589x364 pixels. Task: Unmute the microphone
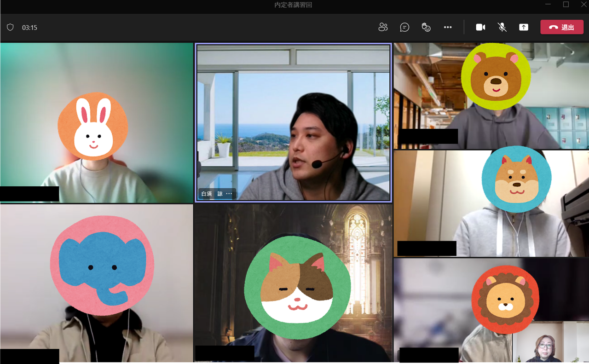[502, 27]
